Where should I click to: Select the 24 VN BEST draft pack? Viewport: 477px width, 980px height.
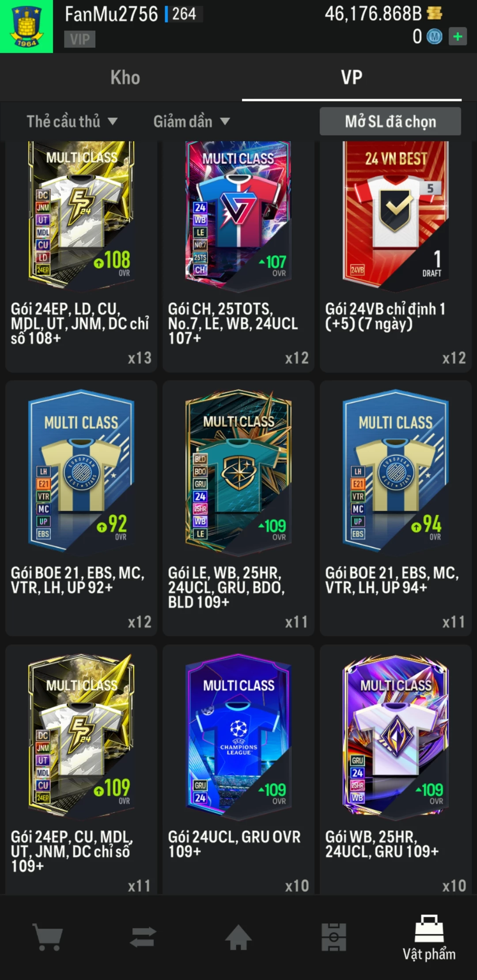click(396, 256)
